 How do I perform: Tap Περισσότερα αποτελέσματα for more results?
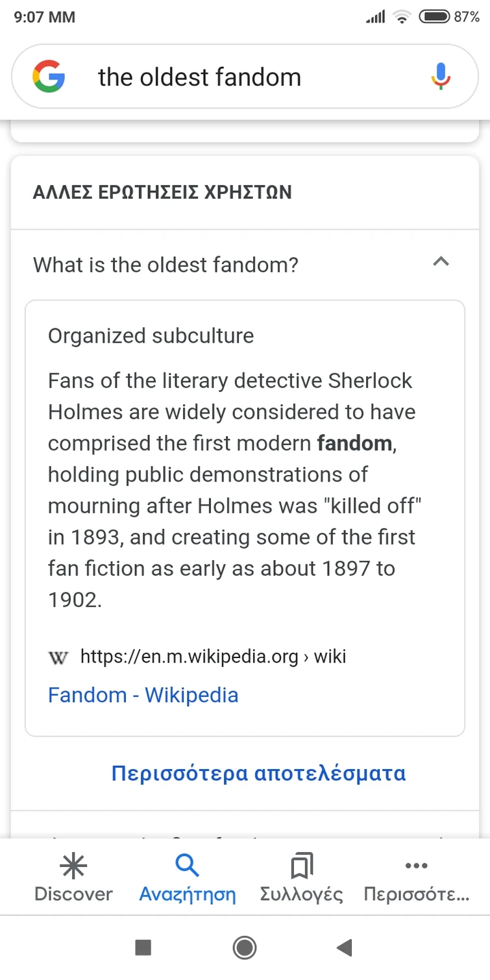pyautogui.click(x=258, y=772)
